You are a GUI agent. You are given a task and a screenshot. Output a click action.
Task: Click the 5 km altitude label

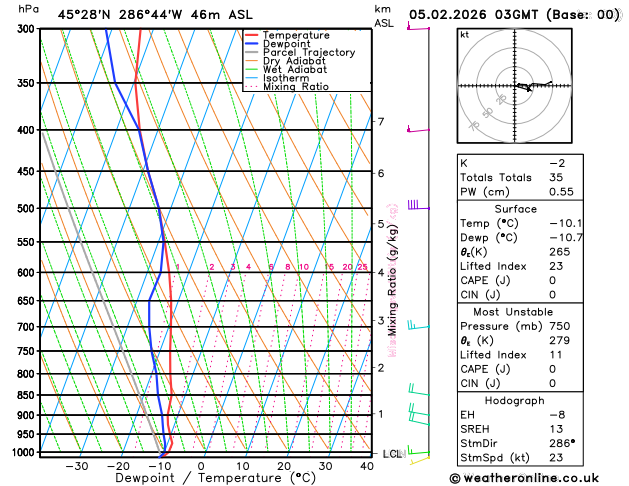(381, 224)
